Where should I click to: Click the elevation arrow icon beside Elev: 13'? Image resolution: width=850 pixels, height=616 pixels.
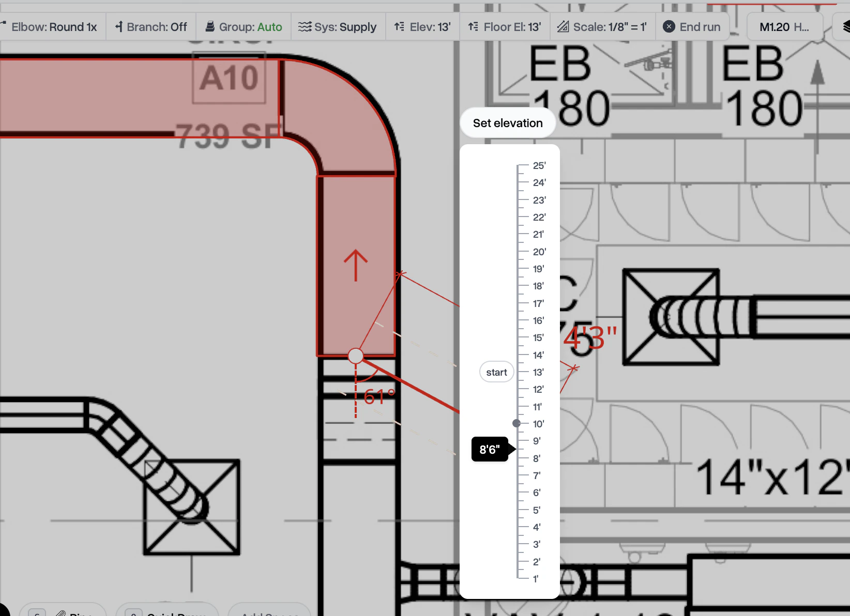pyautogui.click(x=399, y=27)
